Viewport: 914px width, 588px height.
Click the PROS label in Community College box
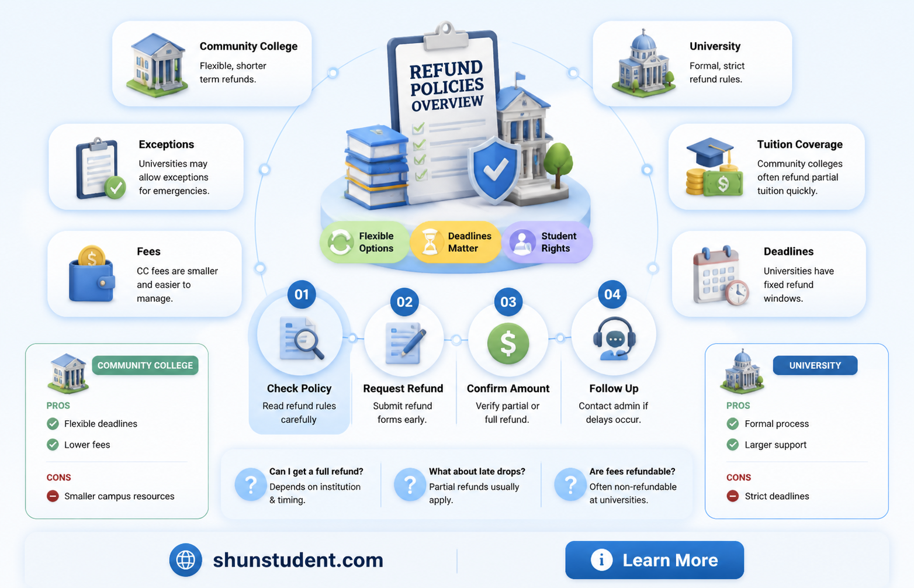coord(58,406)
